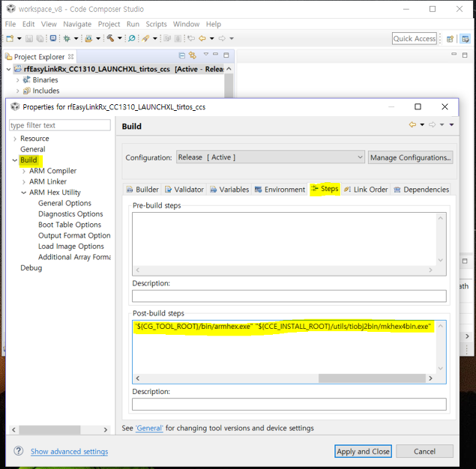Open the Project menu
This screenshot has height=469, width=476.
click(x=109, y=24)
